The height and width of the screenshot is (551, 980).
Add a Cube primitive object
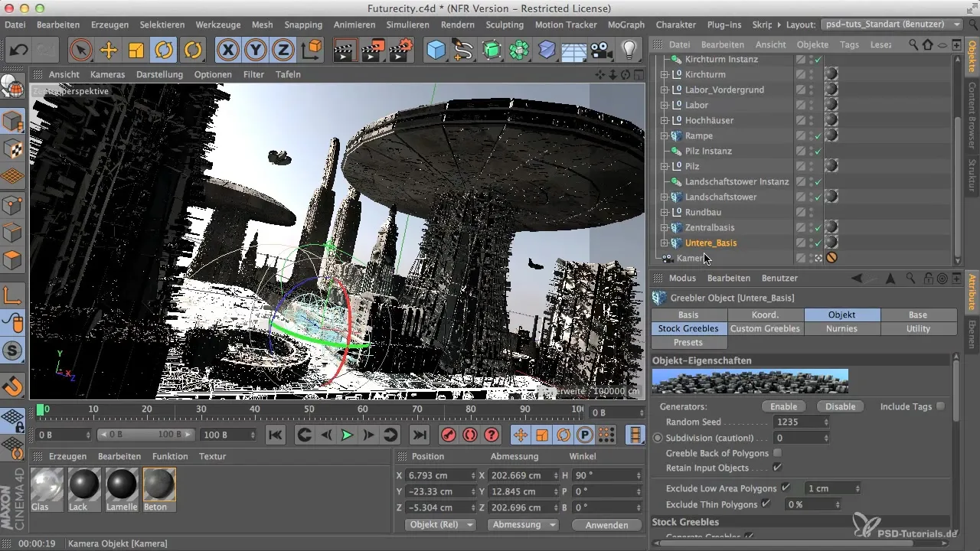[x=436, y=51]
